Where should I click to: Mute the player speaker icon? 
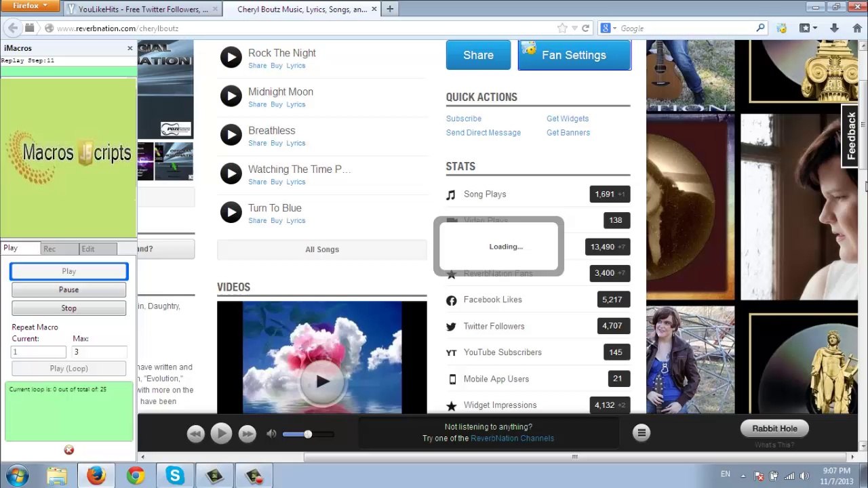point(271,434)
